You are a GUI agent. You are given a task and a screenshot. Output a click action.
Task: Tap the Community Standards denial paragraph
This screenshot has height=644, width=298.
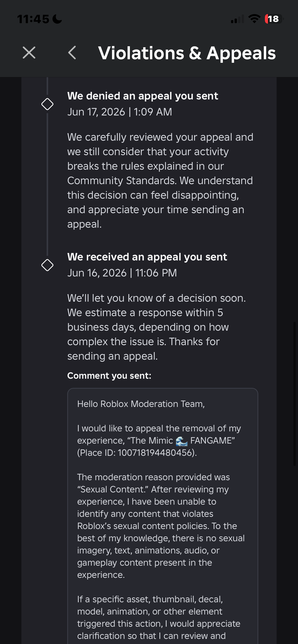point(160,181)
